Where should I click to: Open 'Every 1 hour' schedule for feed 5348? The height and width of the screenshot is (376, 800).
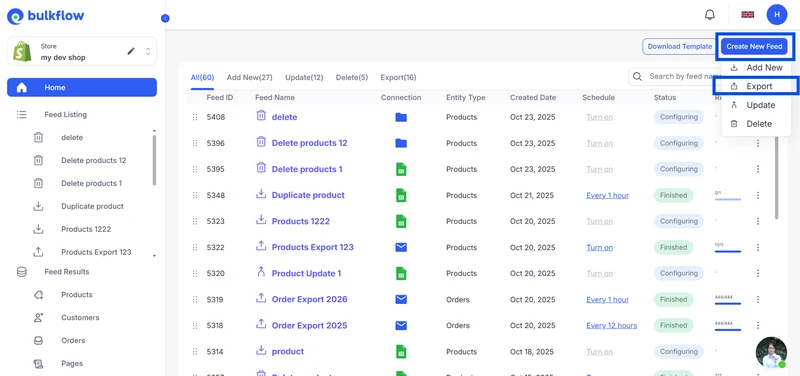[x=607, y=195]
